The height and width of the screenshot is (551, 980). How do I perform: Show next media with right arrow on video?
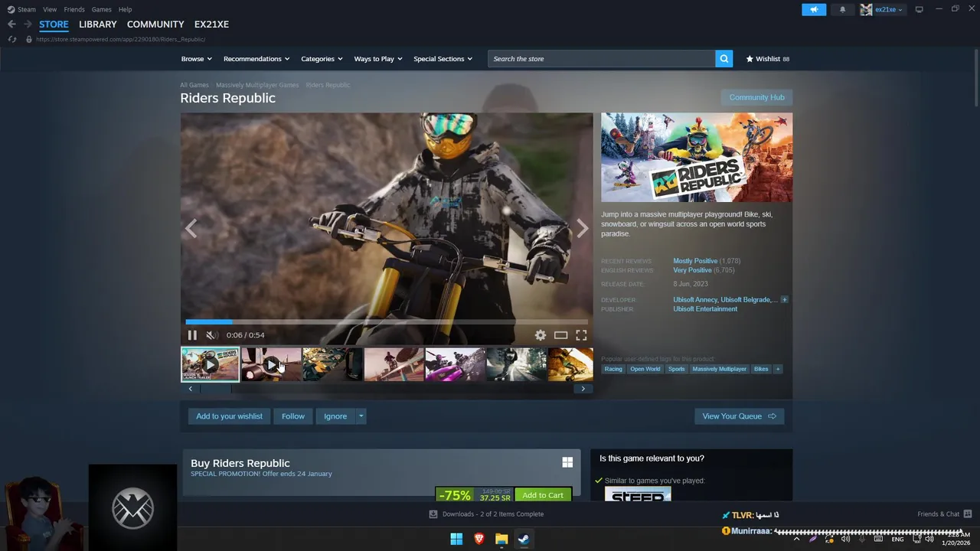(x=583, y=228)
